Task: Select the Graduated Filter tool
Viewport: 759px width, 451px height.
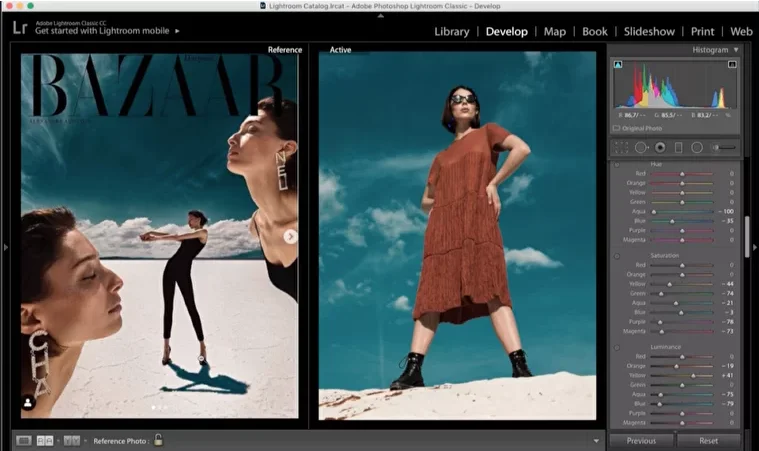Action: [x=678, y=147]
